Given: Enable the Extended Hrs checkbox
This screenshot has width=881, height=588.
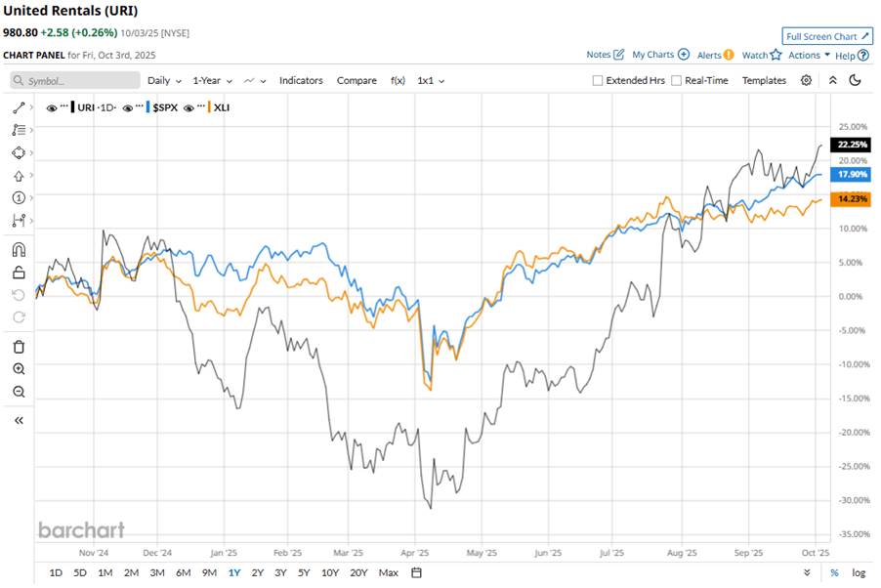Looking at the screenshot, I should click(598, 81).
